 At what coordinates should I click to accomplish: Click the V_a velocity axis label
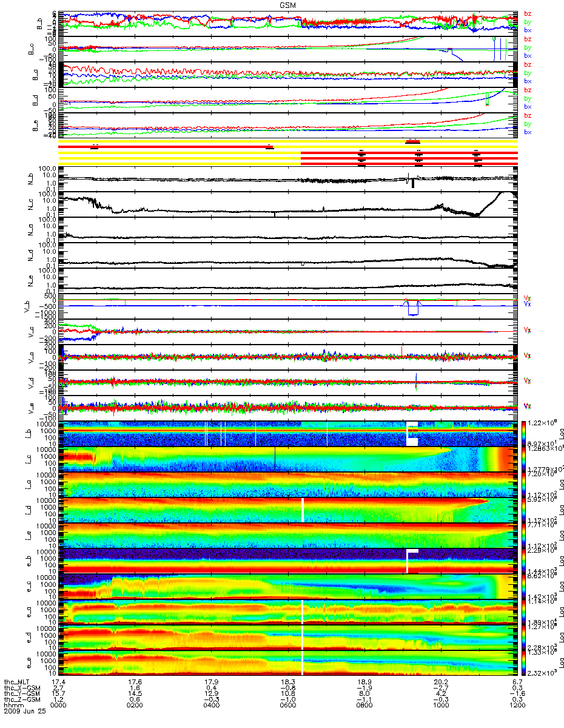pyautogui.click(x=32, y=358)
